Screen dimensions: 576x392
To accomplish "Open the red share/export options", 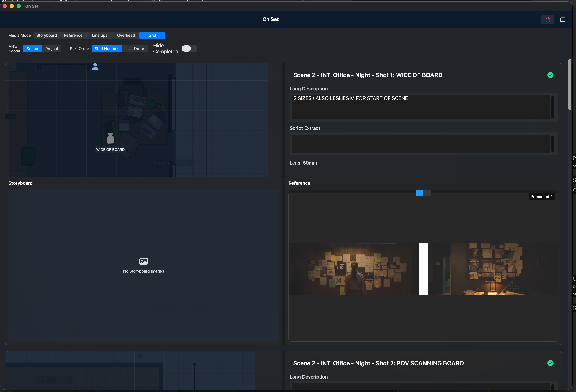I will (548, 19).
